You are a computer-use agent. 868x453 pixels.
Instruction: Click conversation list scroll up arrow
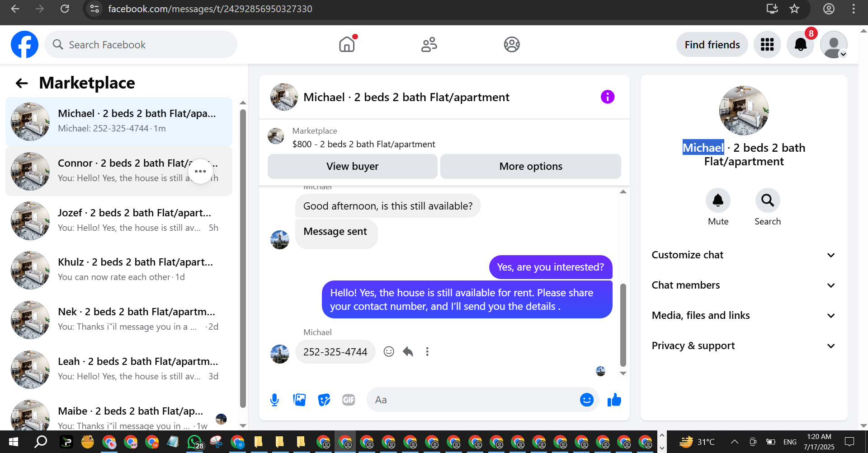pos(243,103)
